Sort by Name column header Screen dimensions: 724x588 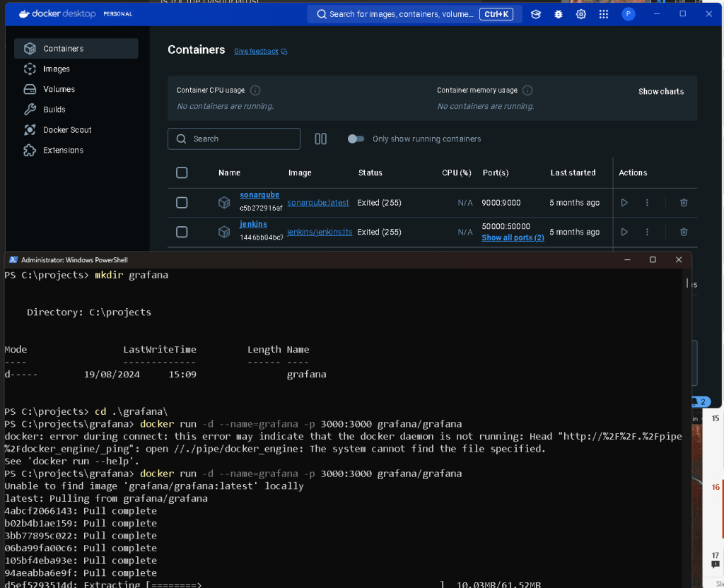pos(230,172)
